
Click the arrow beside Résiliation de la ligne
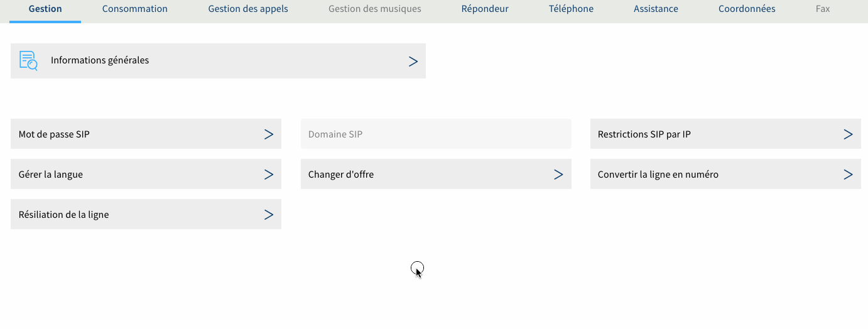point(268,215)
